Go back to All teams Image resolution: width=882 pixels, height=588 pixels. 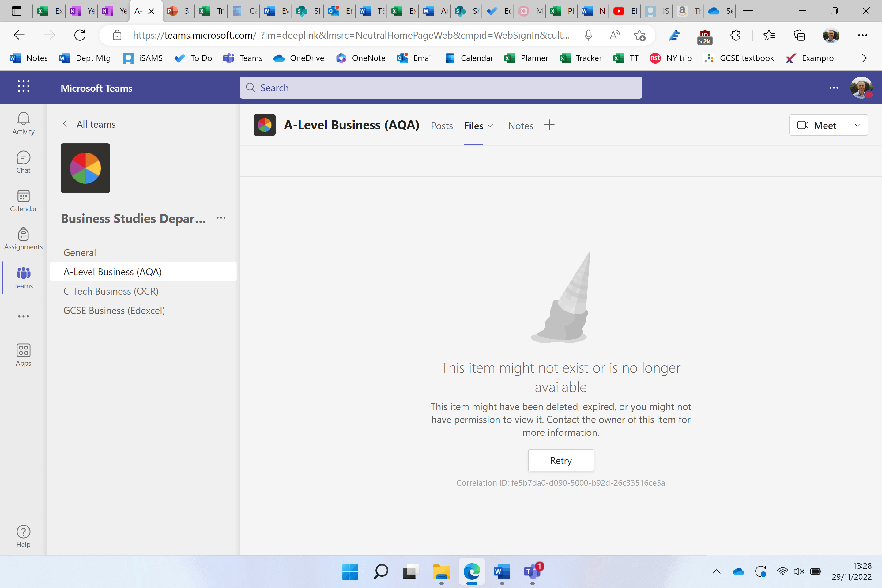[x=89, y=124]
